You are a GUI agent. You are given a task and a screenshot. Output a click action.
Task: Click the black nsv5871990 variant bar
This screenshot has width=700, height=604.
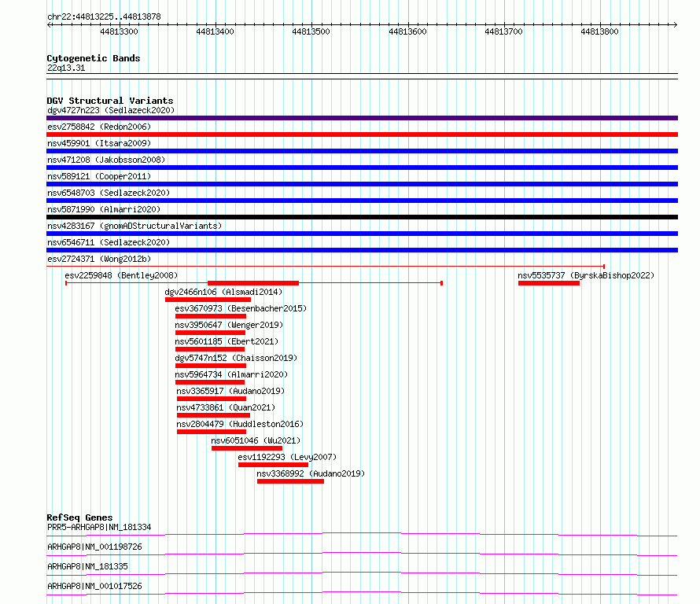coord(362,217)
